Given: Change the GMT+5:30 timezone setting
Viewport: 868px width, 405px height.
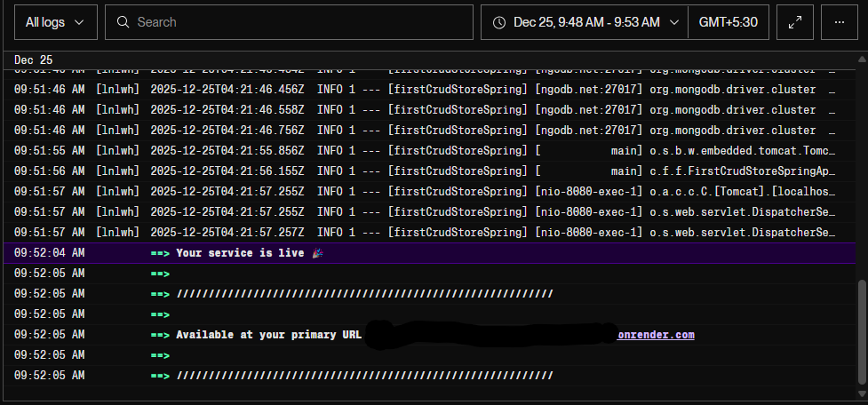Looking at the screenshot, I should 728,22.
